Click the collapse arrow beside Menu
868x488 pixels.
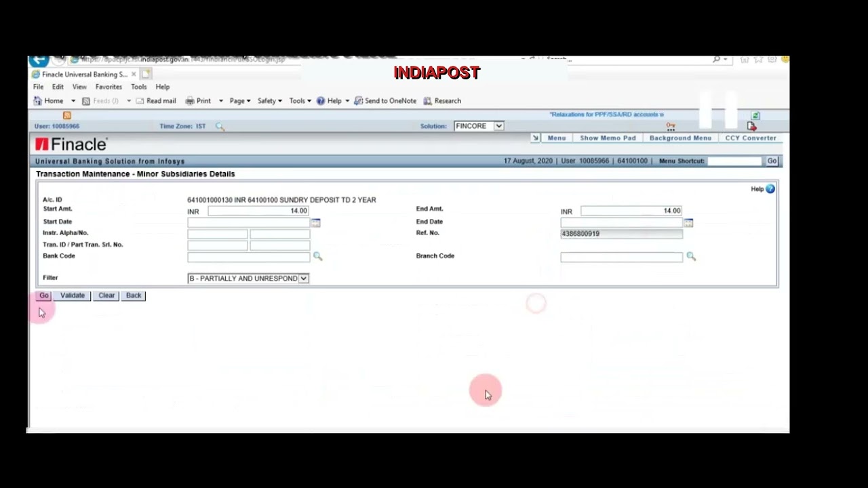coord(535,138)
